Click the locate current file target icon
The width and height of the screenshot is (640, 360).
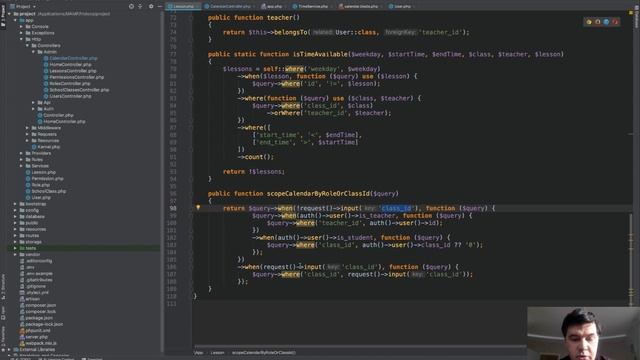coord(131,6)
